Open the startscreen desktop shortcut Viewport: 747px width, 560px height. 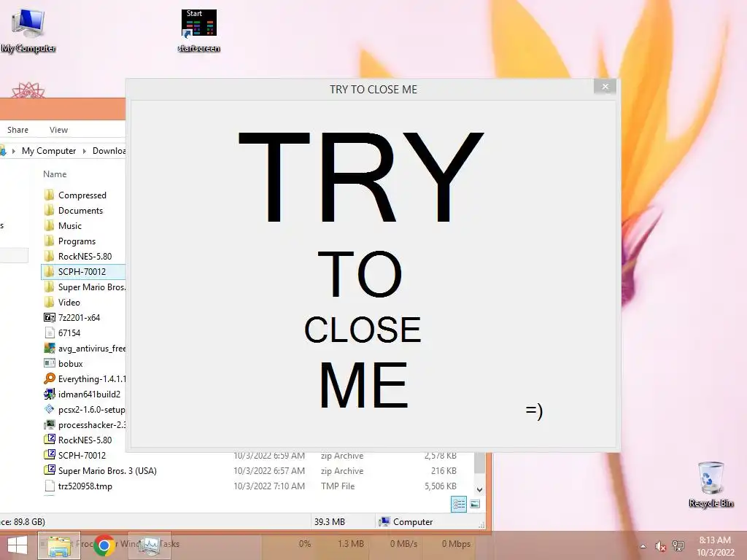[198, 29]
